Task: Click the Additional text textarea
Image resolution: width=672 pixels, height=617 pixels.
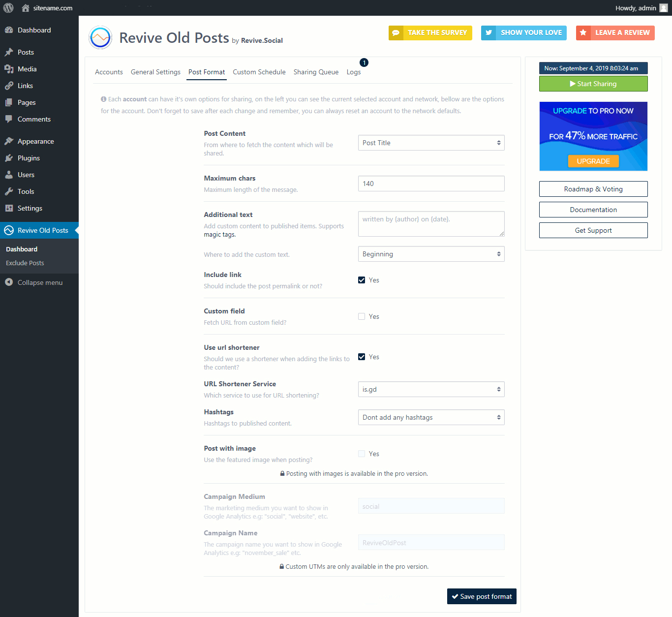Action: click(x=431, y=224)
